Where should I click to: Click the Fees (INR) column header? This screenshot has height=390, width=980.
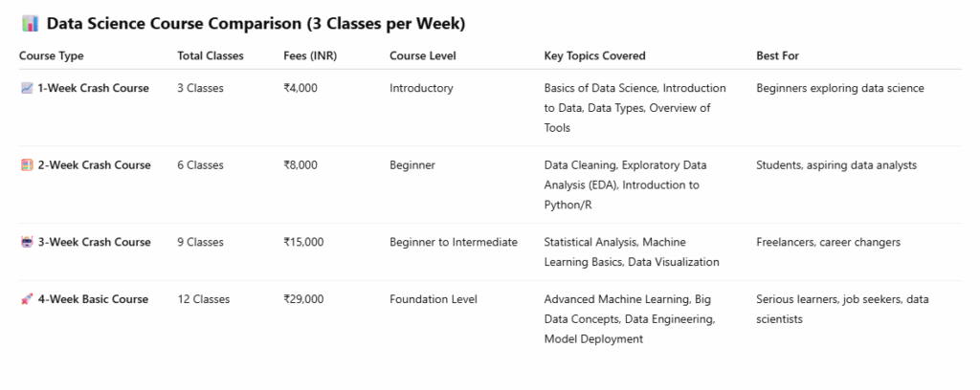click(x=310, y=56)
